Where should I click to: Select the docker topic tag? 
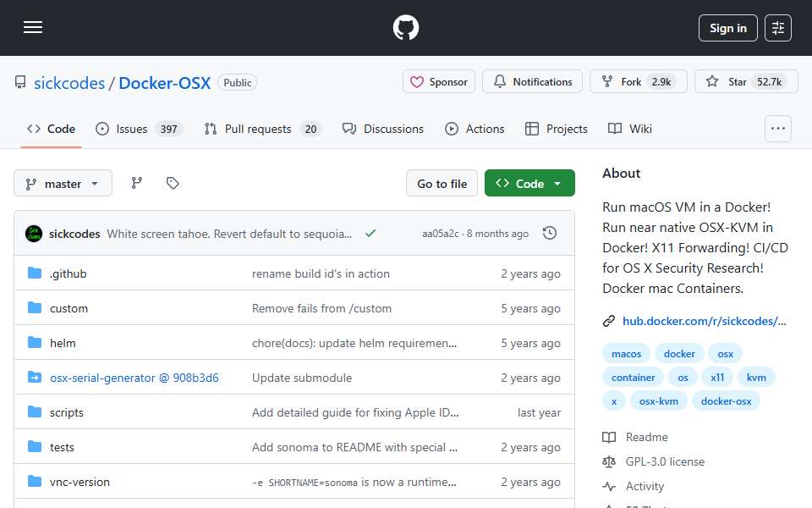pos(679,354)
